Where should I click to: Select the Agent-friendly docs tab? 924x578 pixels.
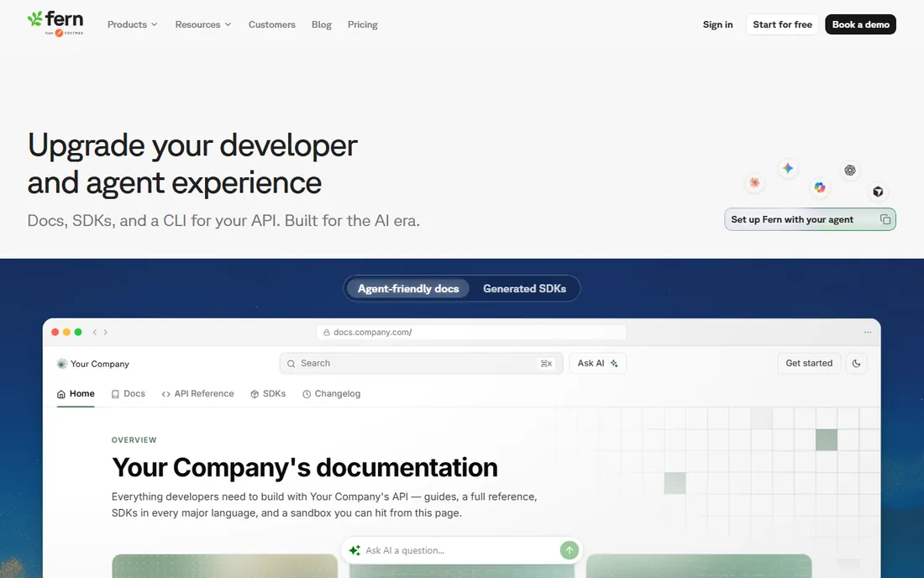[407, 289]
